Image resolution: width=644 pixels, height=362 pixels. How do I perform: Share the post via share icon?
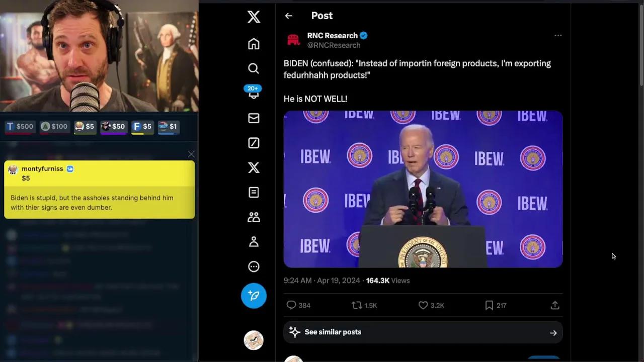pyautogui.click(x=555, y=305)
